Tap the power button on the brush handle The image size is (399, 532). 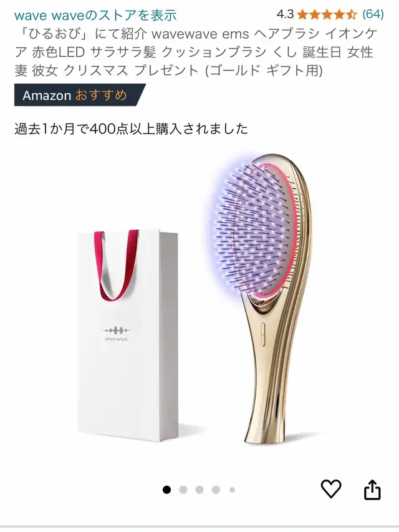coord(264,334)
